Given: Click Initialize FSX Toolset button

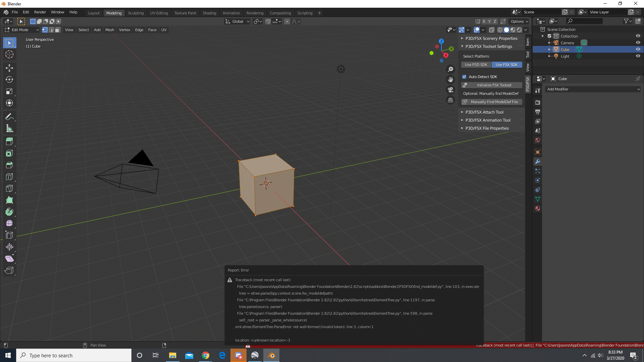Looking at the screenshot, I should 492,85.
